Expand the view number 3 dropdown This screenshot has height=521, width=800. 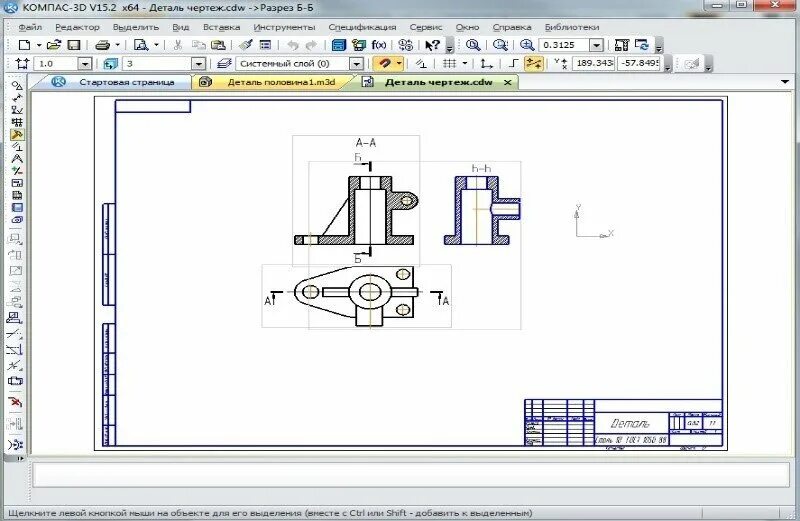198,64
